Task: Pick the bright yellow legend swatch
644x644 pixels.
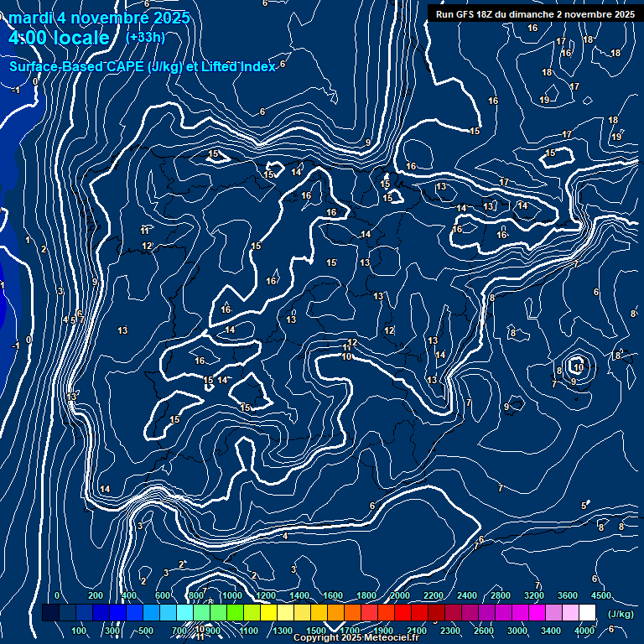Action: click(268, 612)
